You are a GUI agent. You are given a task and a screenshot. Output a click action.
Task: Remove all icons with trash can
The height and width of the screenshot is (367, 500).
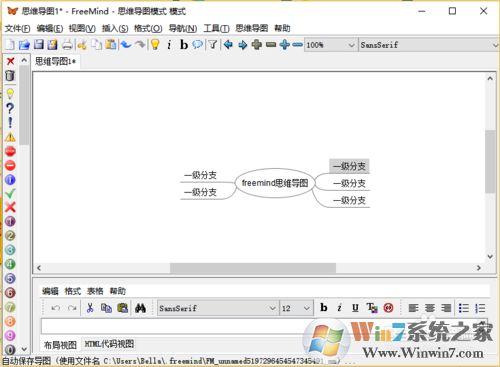point(10,76)
